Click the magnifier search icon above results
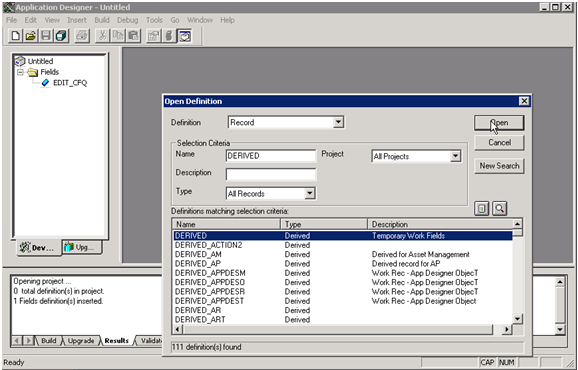The height and width of the screenshot is (370, 578). coord(499,209)
